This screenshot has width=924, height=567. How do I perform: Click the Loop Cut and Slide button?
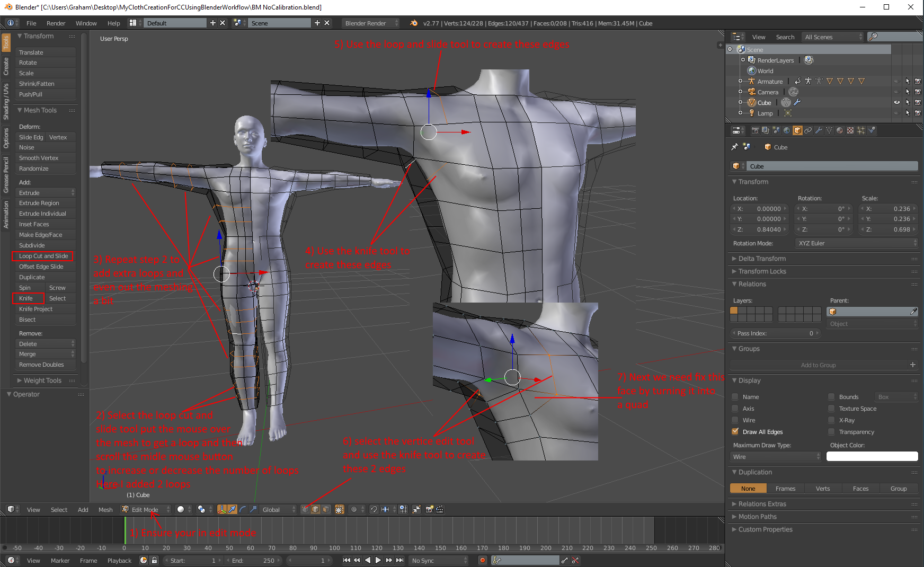[x=43, y=256]
